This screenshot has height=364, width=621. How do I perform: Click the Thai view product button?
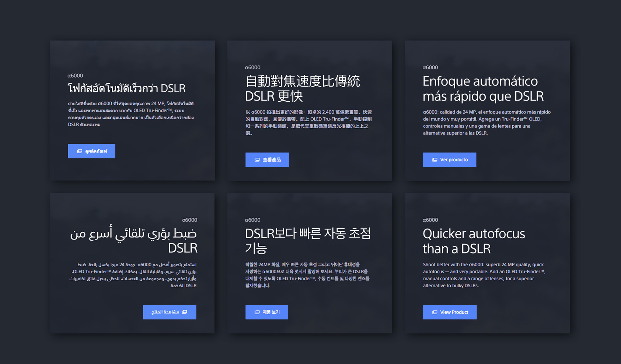coord(91,151)
